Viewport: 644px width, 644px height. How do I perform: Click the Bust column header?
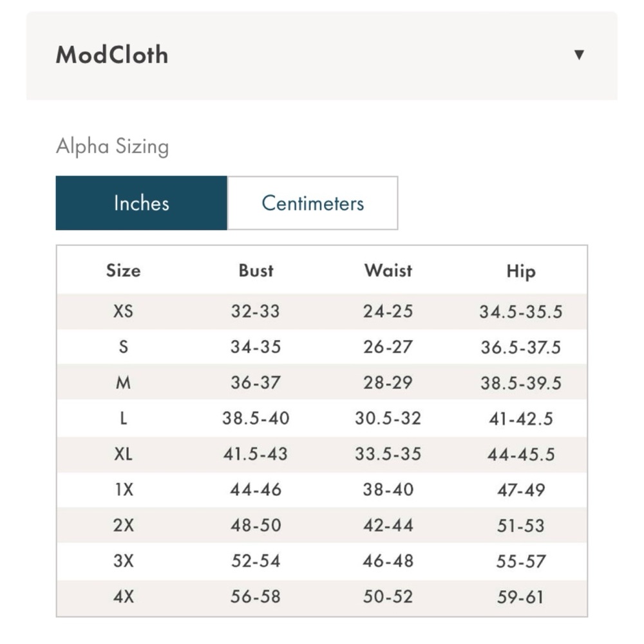(256, 270)
